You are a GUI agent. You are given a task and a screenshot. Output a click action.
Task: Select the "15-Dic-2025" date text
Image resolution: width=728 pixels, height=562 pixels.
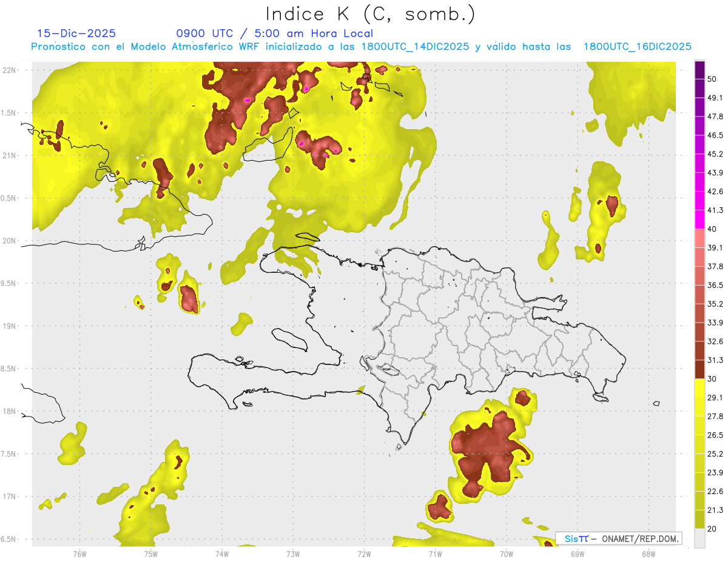[77, 34]
